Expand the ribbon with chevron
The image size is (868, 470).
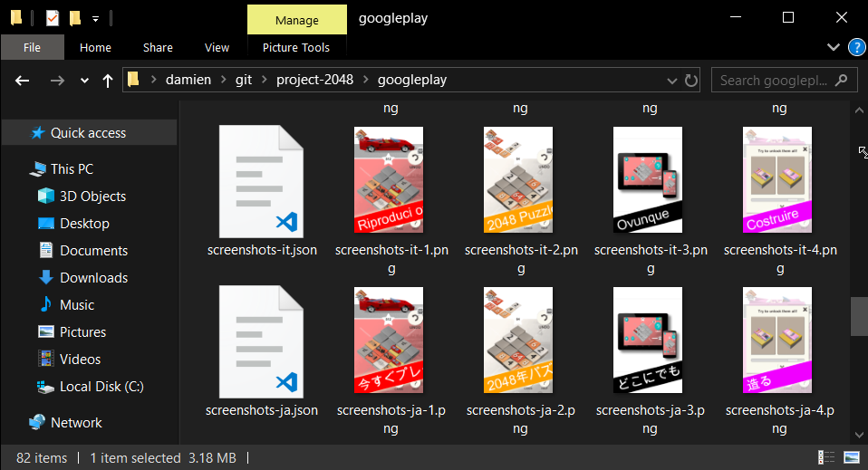[834, 47]
